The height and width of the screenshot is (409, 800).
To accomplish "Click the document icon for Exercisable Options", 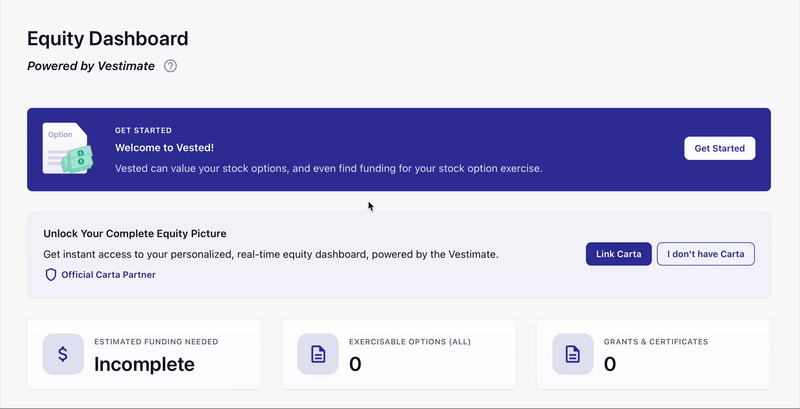I will [318, 354].
